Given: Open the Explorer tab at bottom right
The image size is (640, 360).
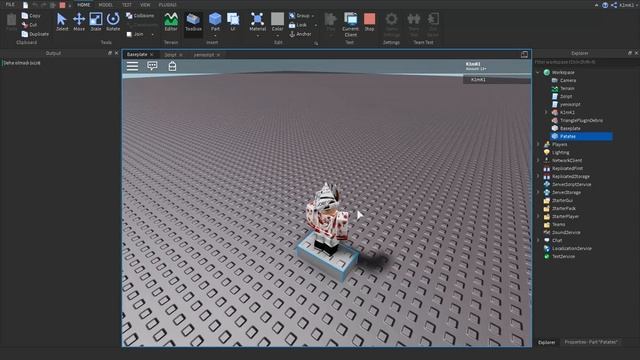Looking at the screenshot, I should 547,342.
